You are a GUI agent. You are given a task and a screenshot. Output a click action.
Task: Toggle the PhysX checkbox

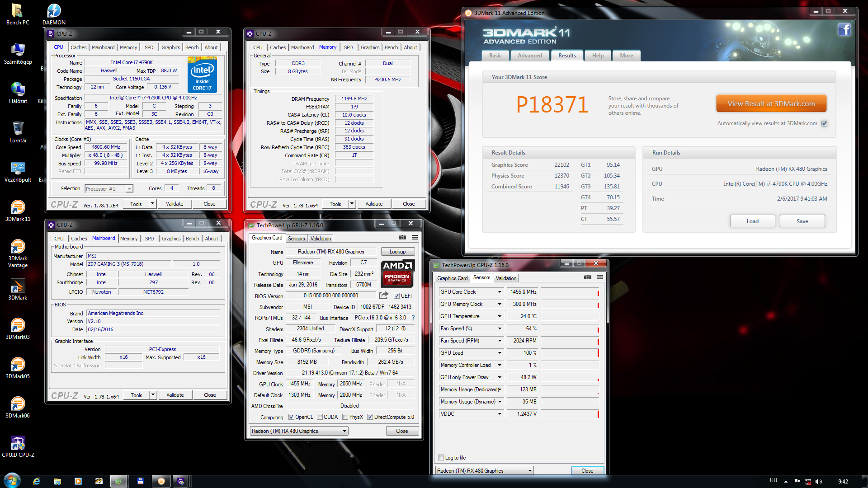pos(345,417)
